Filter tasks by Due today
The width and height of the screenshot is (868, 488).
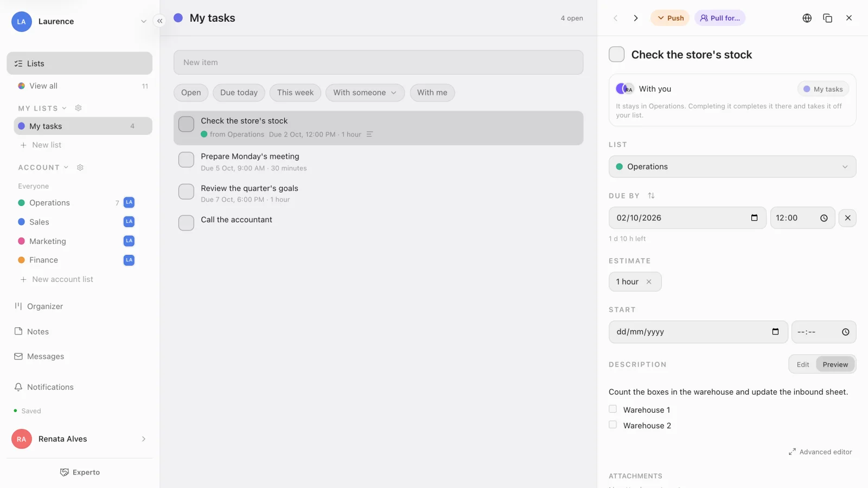click(239, 93)
